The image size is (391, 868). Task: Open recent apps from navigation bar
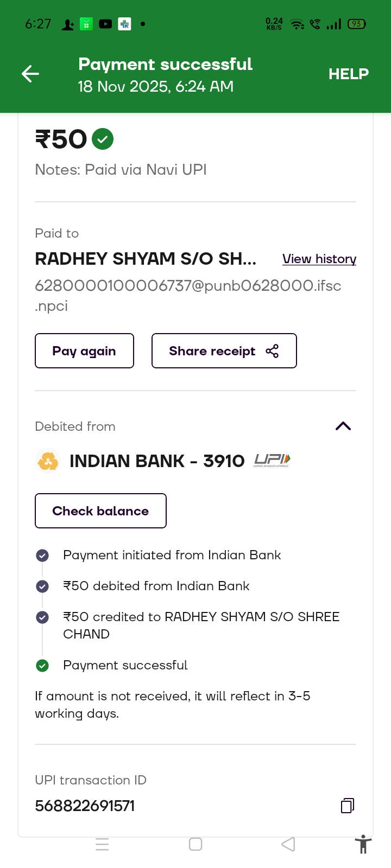click(x=102, y=845)
